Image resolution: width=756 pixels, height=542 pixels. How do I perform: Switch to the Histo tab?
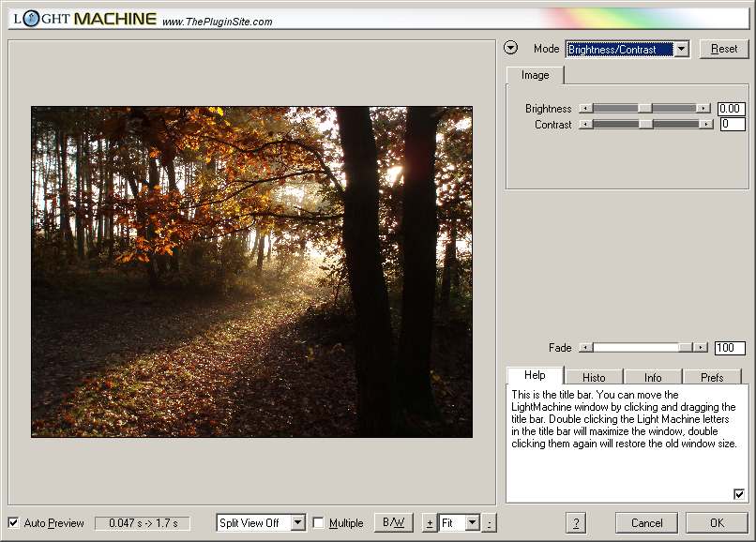(x=594, y=377)
